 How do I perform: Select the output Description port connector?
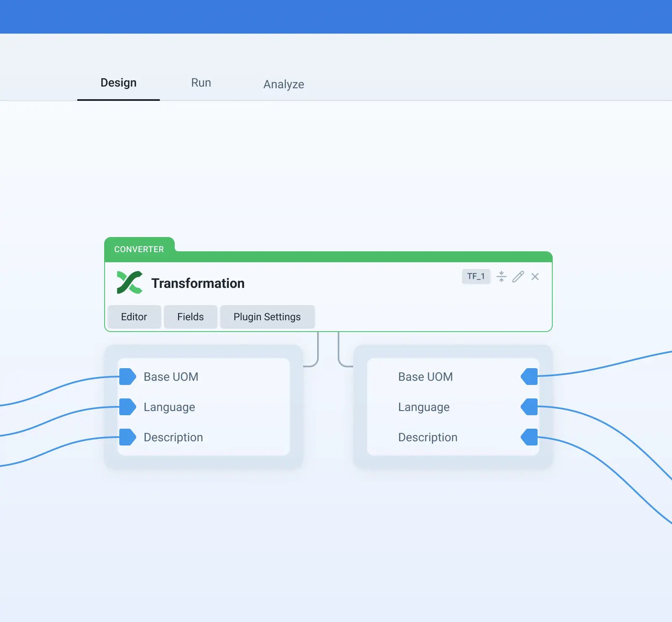[x=529, y=437]
